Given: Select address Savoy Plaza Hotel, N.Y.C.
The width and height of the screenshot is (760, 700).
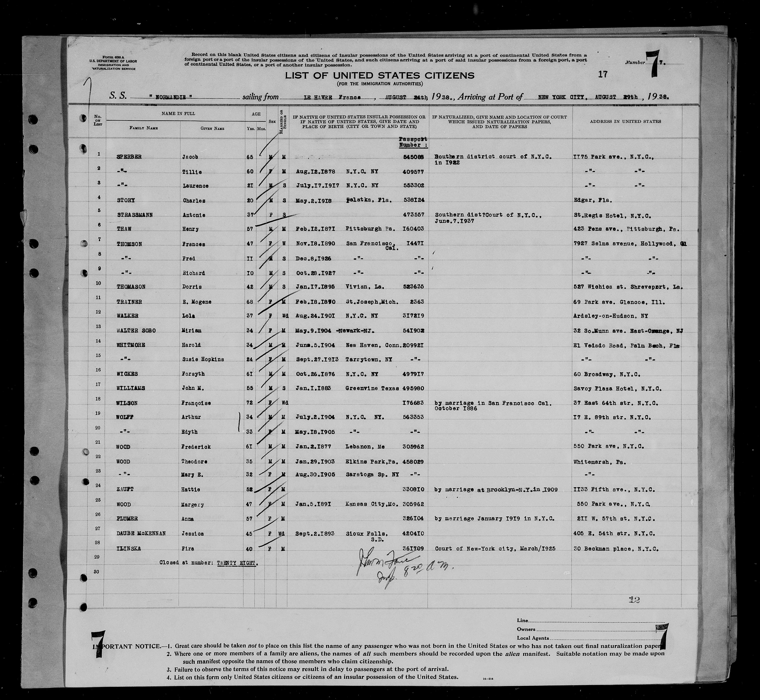Looking at the screenshot, I should point(617,389).
